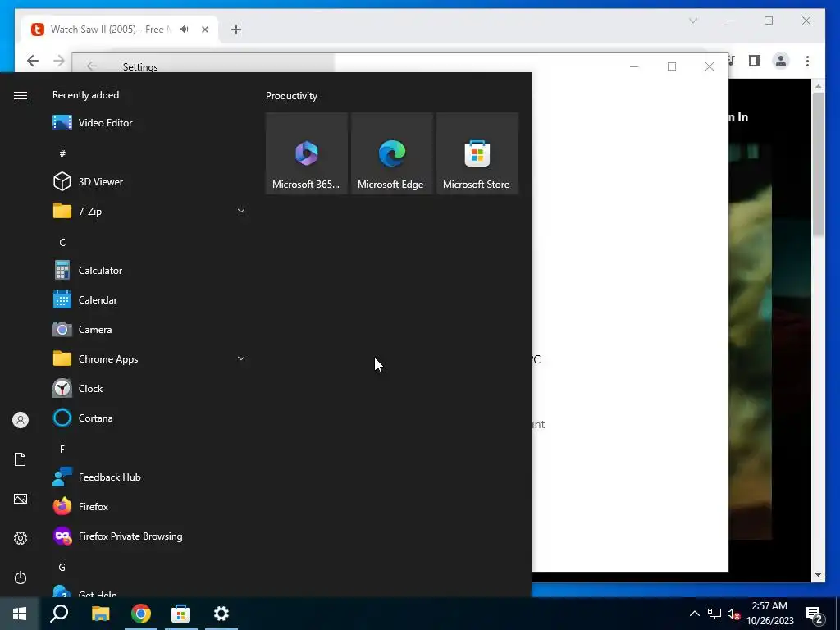840x630 pixels.
Task: Select the Watch Saw II Chrome tab
Action: tap(121, 30)
